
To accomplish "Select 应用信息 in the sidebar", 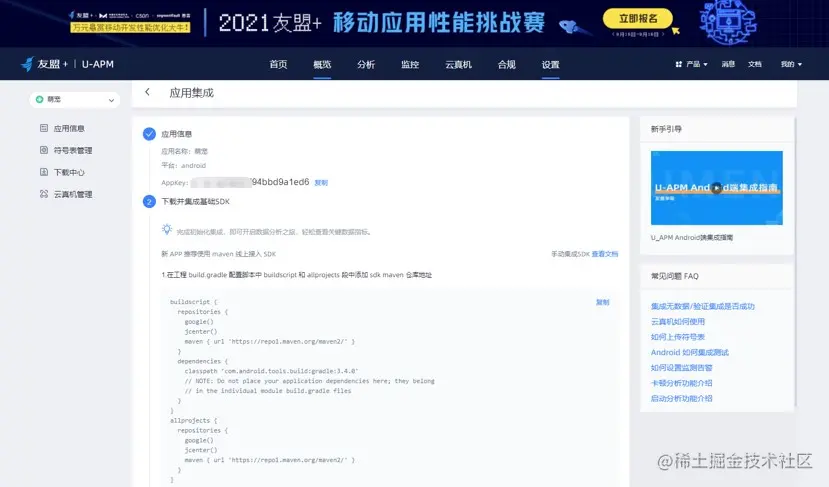I will pyautogui.click(x=69, y=128).
